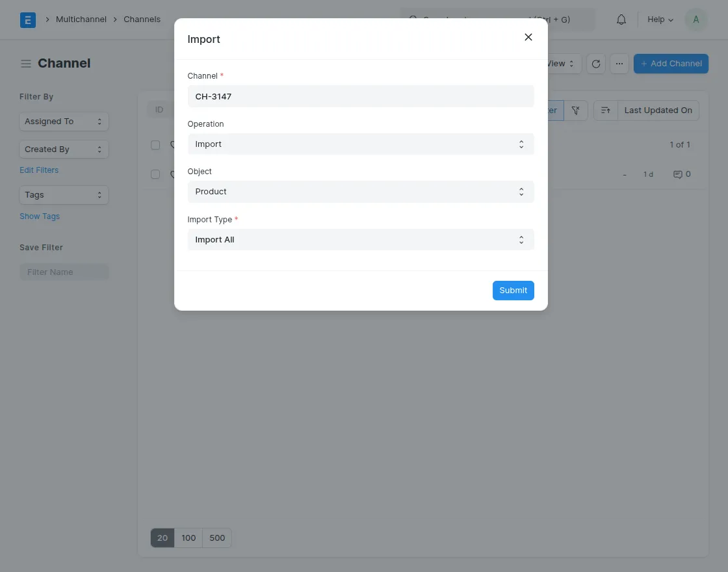The width and height of the screenshot is (728, 572).
Task: Open Assigned To filter dropdown
Action: (64, 121)
